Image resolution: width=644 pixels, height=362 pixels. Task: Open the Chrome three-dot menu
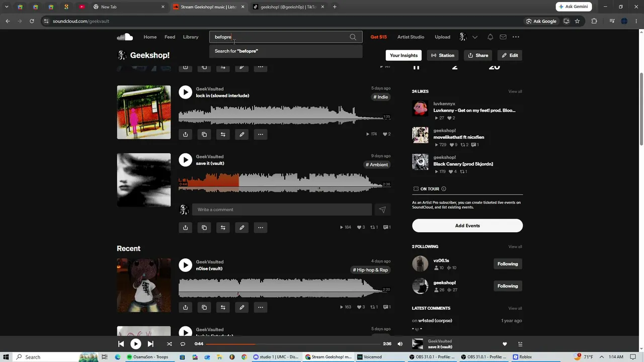pyautogui.click(x=636, y=21)
